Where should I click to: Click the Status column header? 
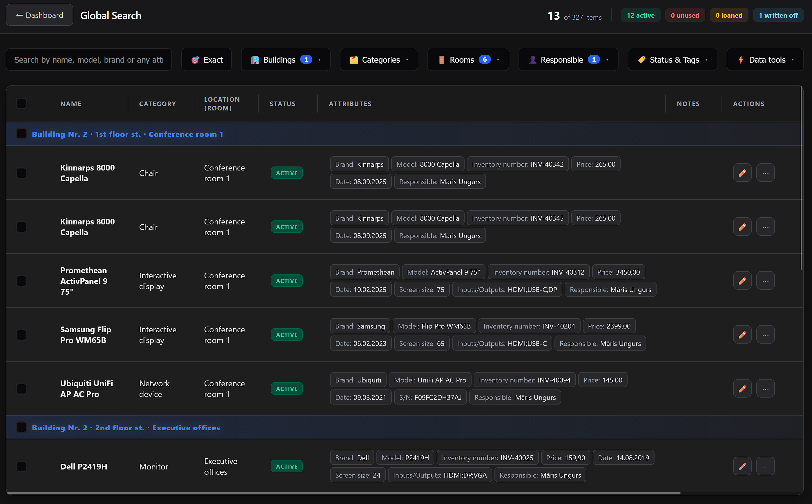(x=282, y=104)
